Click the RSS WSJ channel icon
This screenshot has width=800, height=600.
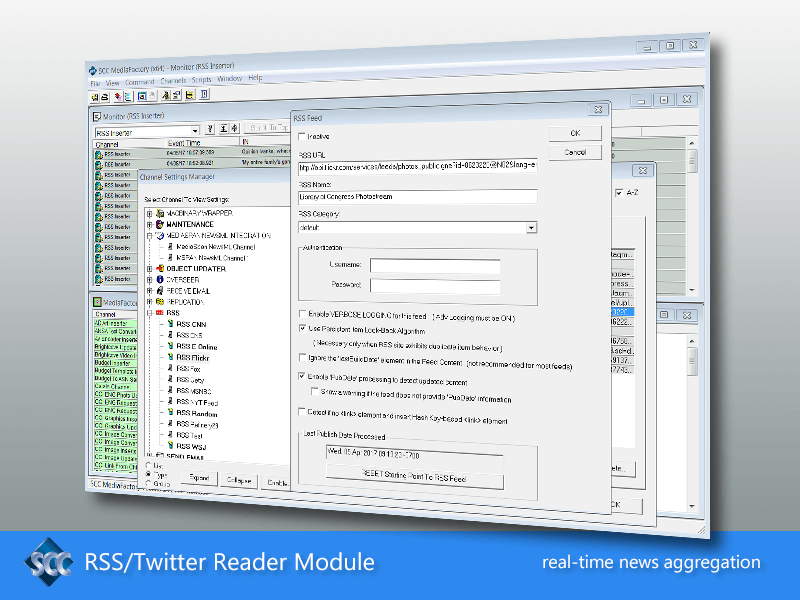tap(170, 445)
